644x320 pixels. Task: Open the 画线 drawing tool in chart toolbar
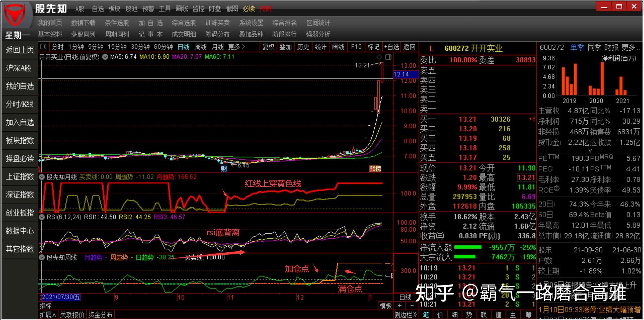tap(338, 47)
